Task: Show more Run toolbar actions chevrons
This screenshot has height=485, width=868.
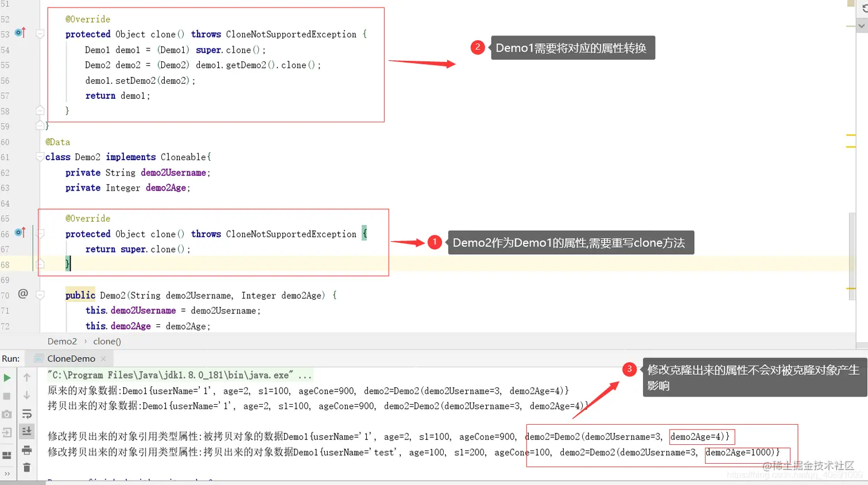Action: [7, 474]
